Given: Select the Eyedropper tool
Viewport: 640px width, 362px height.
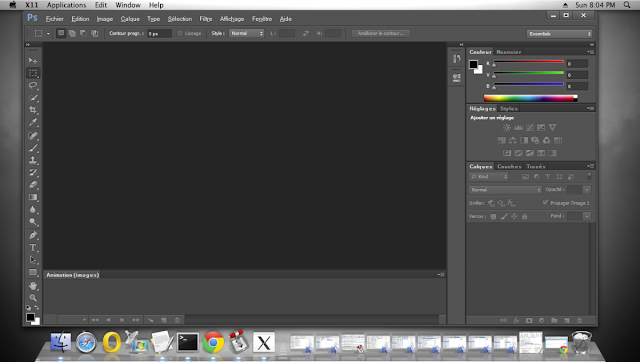Looking at the screenshot, I should click(x=33, y=122).
